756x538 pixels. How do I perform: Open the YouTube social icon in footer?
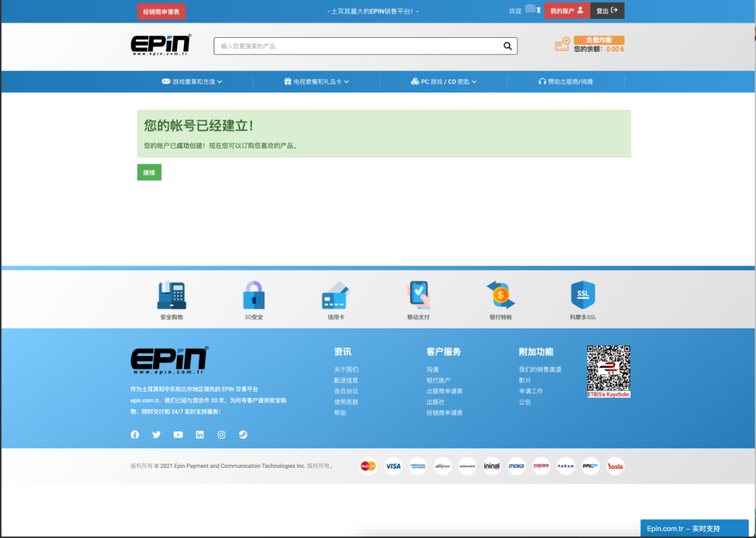pos(178,435)
